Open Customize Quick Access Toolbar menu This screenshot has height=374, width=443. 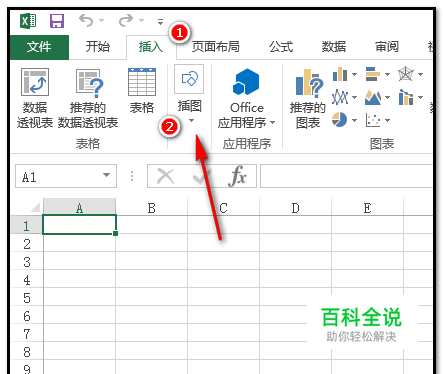click(160, 22)
